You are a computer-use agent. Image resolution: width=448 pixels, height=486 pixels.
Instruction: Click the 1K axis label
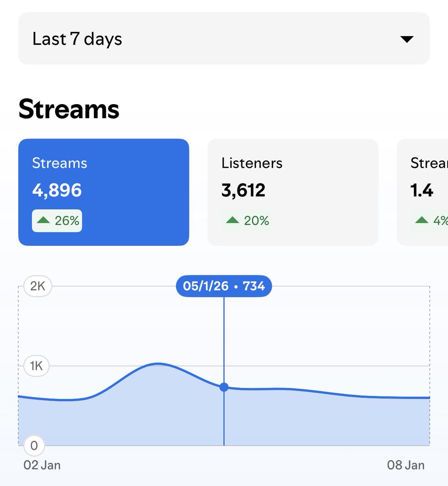coord(36,366)
